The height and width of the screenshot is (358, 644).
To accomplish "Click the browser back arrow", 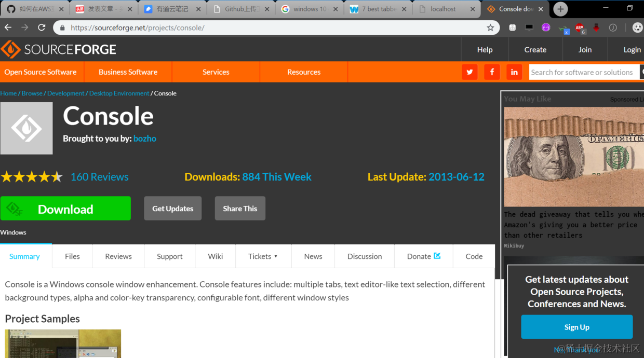I will [x=8, y=27].
